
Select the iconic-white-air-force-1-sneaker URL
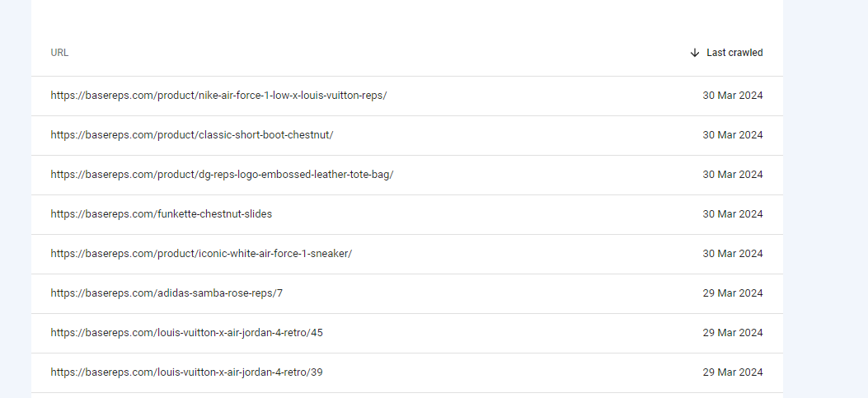point(201,254)
